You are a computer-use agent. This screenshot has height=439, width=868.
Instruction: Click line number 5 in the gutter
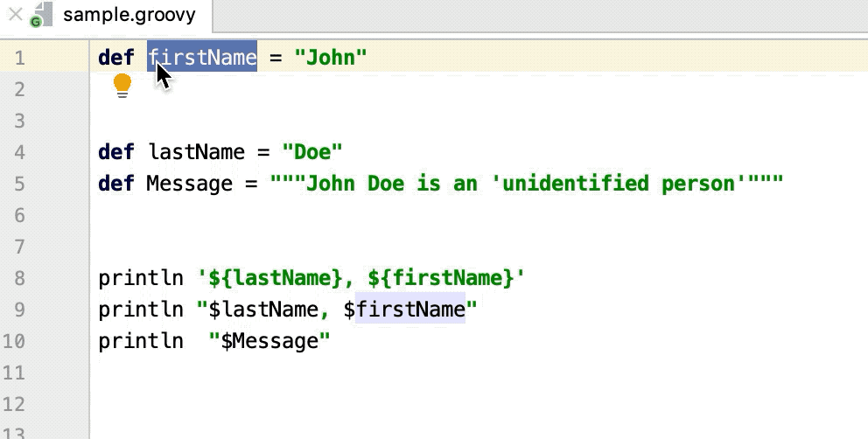pos(19,184)
